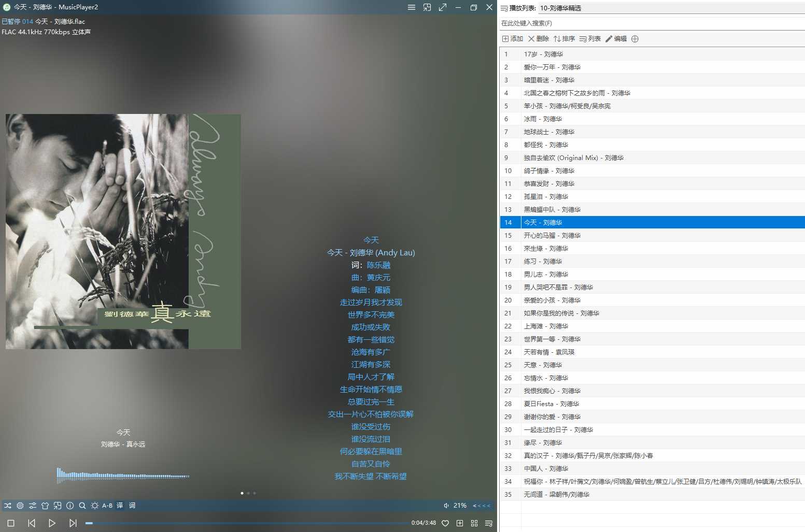Add current song to favorites heart
805x532 pixels.
tap(445, 523)
